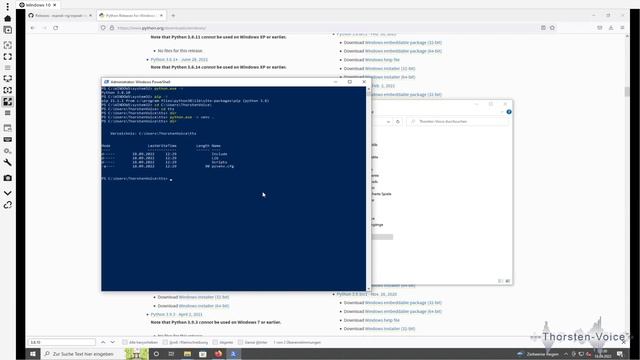Open the Python 3.6.14 June 28, 2021 link
The image size is (640, 360).
click(x=179, y=60)
